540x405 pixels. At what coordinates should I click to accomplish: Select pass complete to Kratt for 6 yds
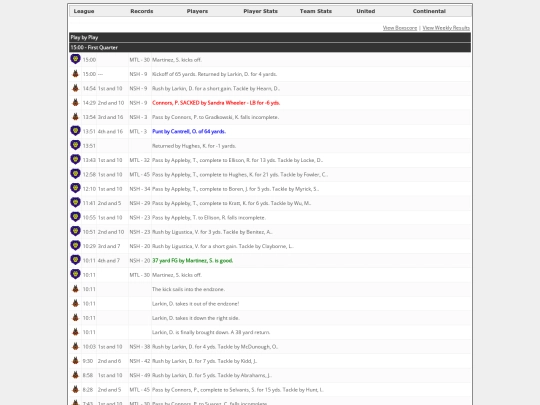(x=231, y=203)
